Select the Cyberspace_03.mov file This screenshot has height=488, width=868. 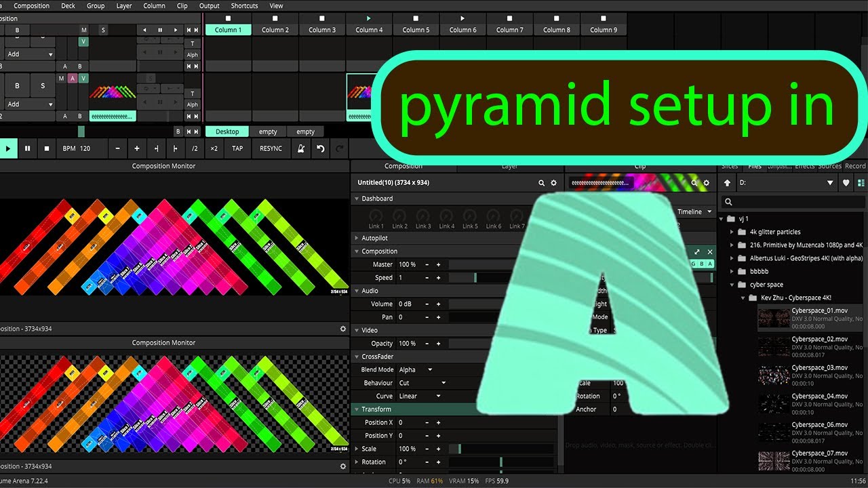pyautogui.click(x=812, y=375)
